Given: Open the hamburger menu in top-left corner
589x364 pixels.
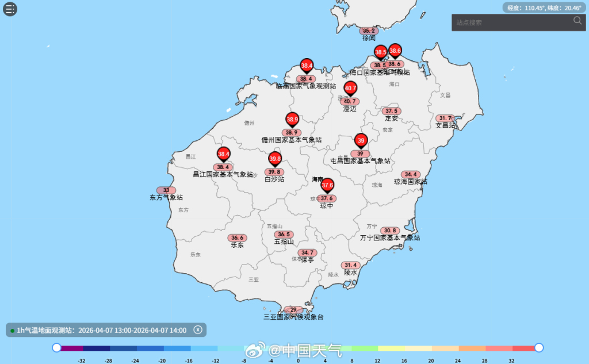Looking at the screenshot, I should click(10, 9).
